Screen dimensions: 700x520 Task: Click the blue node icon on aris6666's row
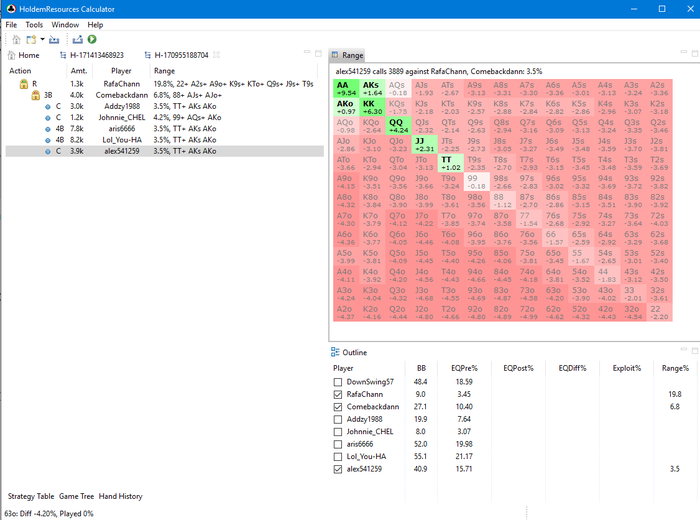coord(48,129)
